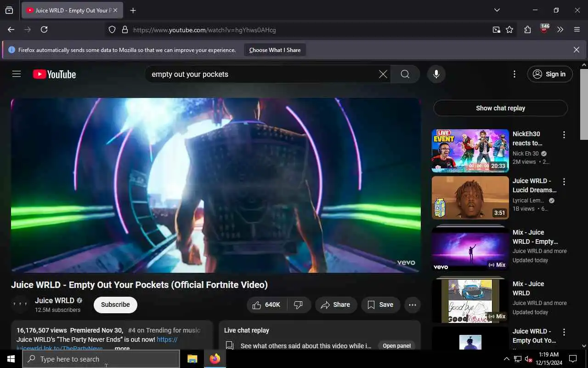Reload the current page
The height and width of the screenshot is (368, 588).
[44, 29]
